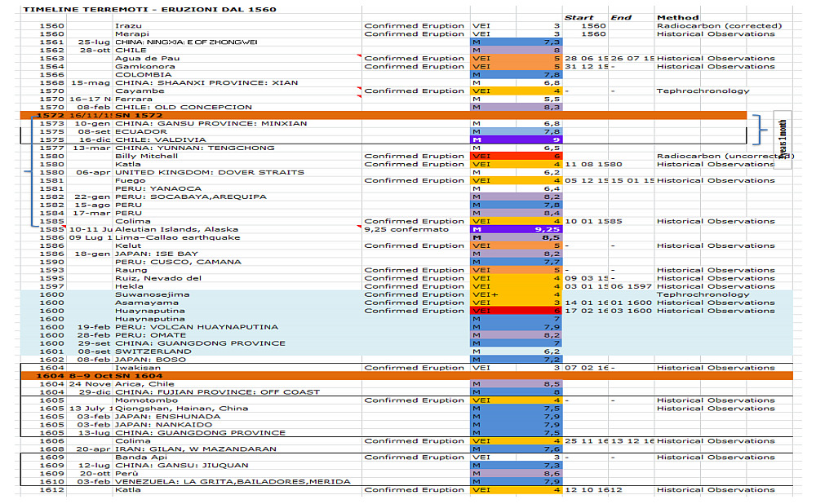Click Radiocarbon (uncorrected) method cell
Viewport: 816px width, 504px height.
point(725,156)
